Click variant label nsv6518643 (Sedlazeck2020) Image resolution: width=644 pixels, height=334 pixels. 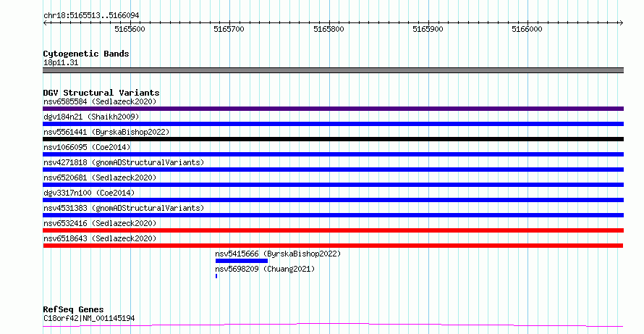point(100,238)
